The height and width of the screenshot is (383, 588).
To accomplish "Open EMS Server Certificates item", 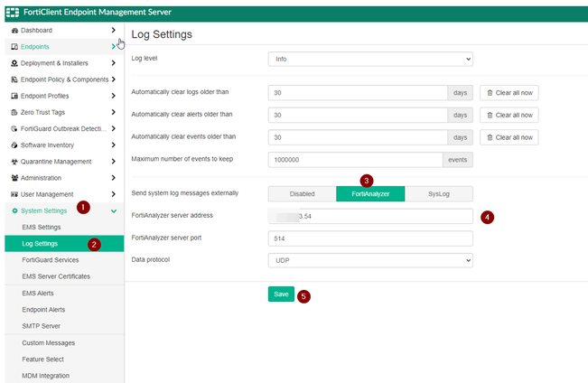I will [64, 276].
